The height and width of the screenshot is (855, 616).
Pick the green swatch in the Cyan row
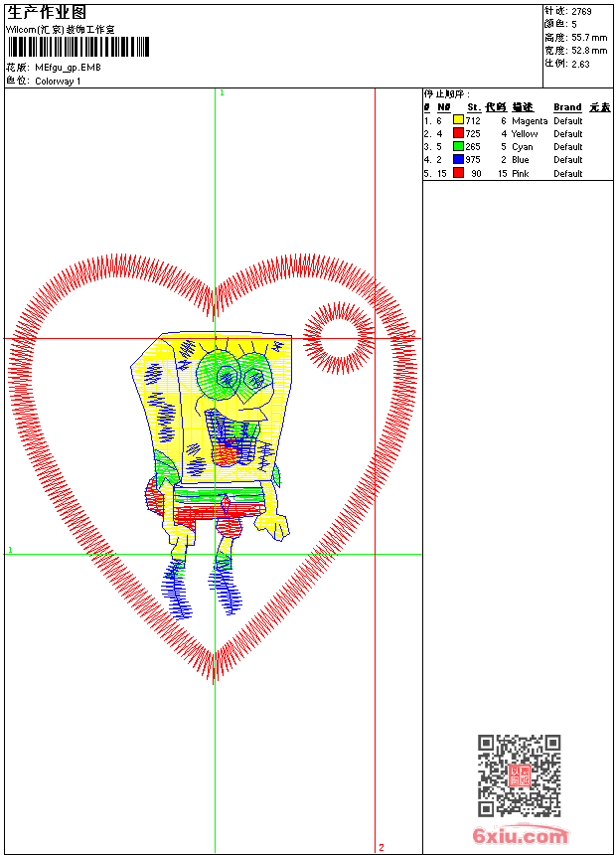[458, 146]
